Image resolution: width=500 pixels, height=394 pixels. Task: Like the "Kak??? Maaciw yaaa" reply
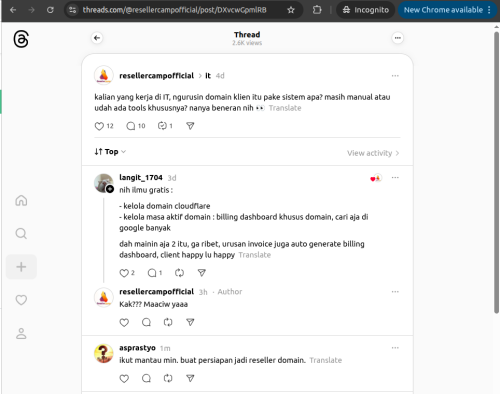(x=124, y=322)
